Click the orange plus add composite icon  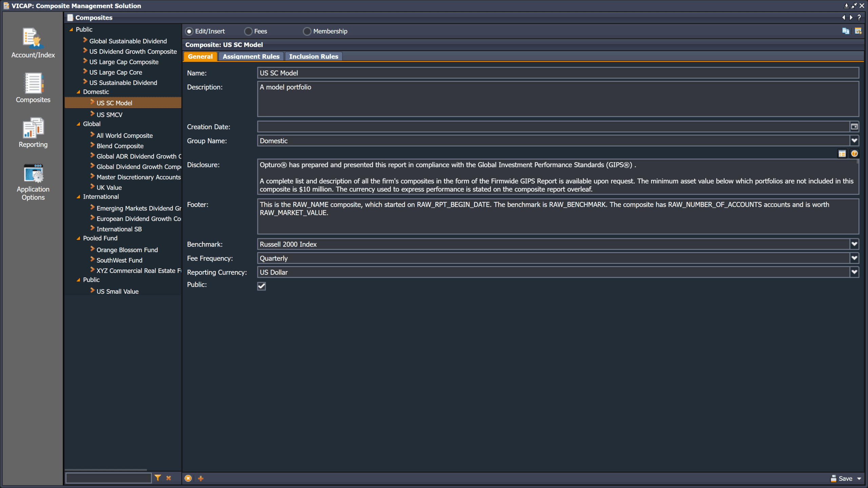click(x=201, y=478)
